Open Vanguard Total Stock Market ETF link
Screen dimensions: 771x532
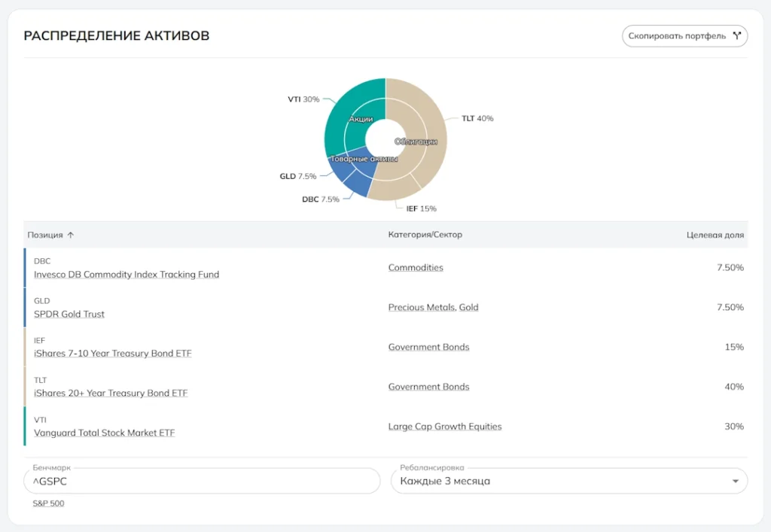(104, 433)
